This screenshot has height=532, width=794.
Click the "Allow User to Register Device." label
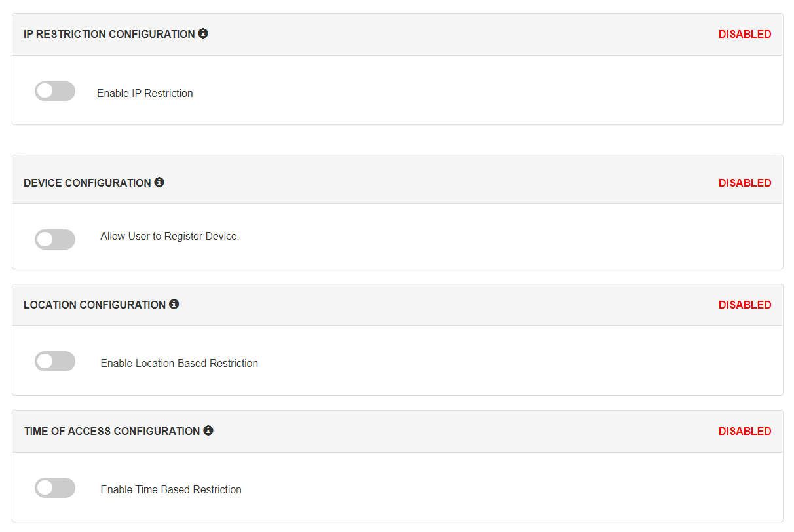(x=170, y=236)
